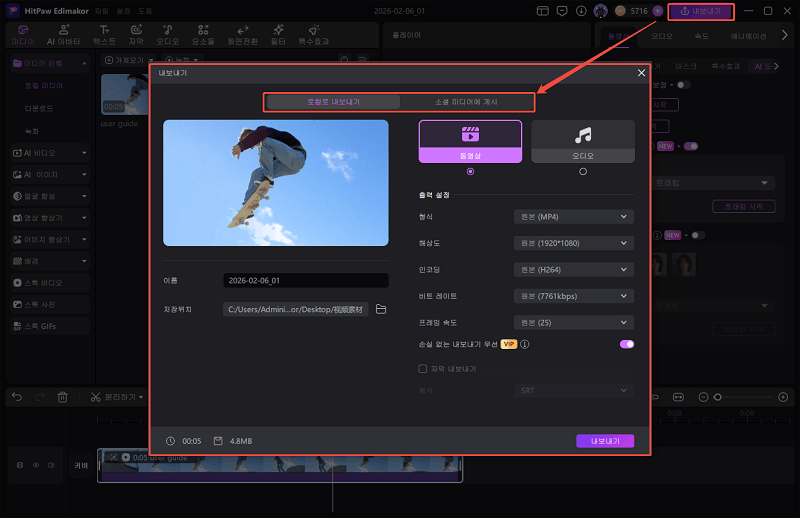Click the undo arrow in timeline toolbar
Image resolution: width=800 pixels, height=518 pixels.
pos(17,397)
